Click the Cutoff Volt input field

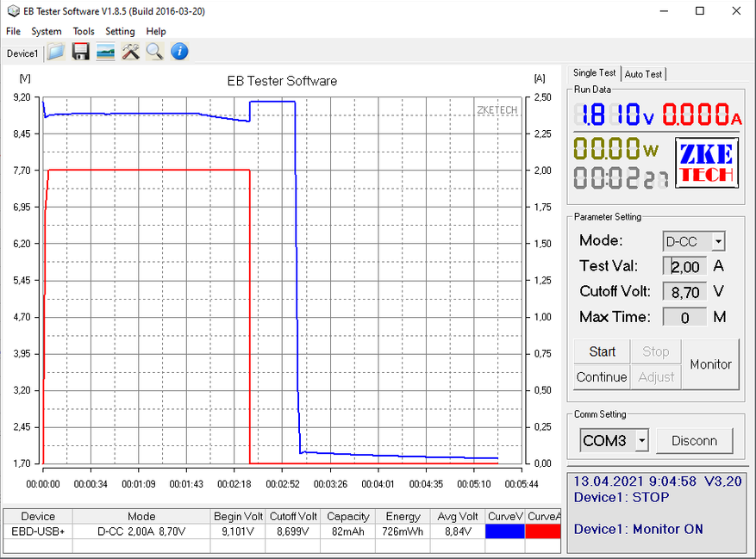click(x=684, y=292)
